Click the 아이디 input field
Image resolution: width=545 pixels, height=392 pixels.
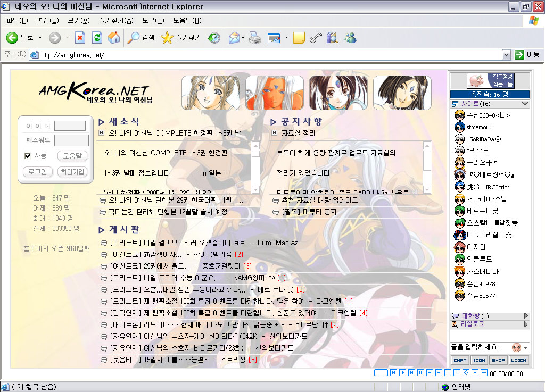tap(70, 126)
